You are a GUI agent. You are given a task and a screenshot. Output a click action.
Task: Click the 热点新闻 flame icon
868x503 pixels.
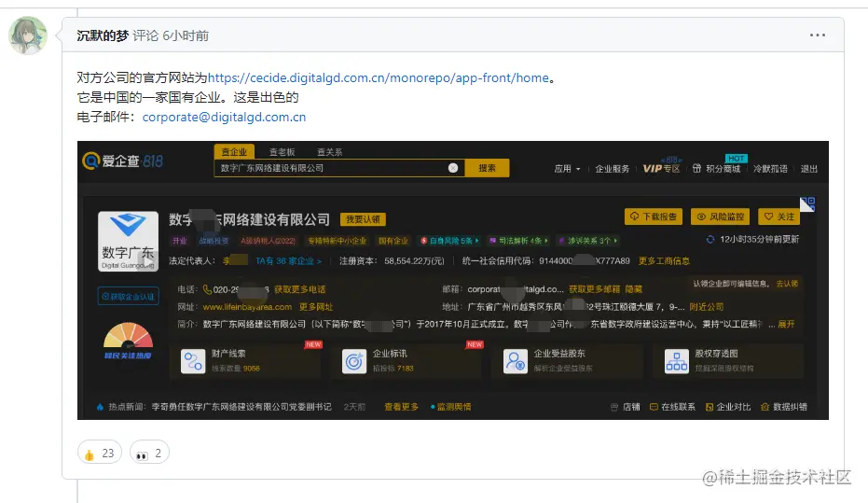pos(100,407)
